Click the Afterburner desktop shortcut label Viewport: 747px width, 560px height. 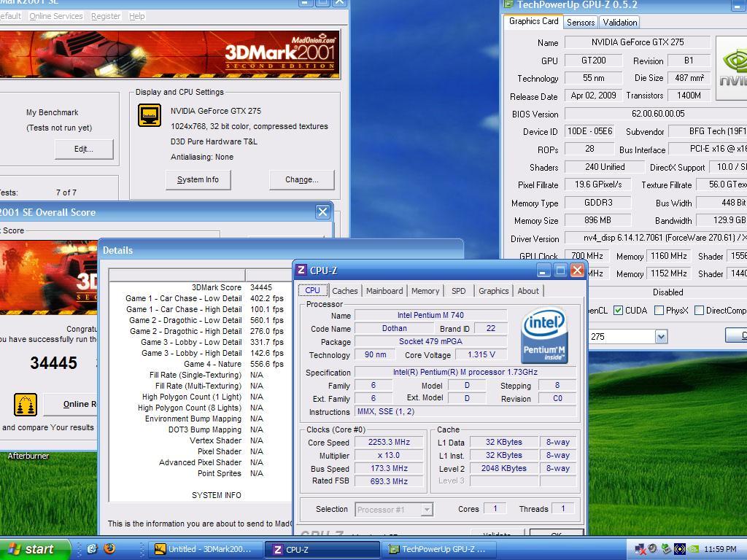(x=28, y=456)
